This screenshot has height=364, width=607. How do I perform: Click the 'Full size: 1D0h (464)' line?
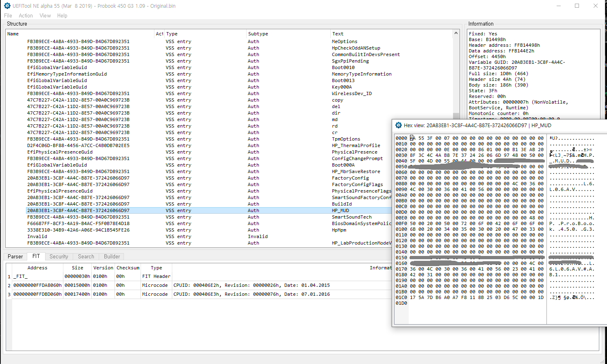[499, 74]
